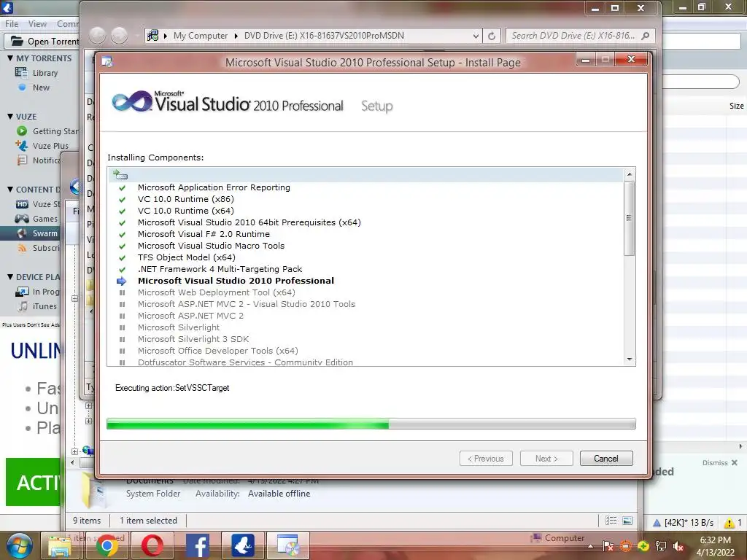Screen dimensions: 747x560
Task: Select Microsoft Visual F# 2.0 Runtime entry
Action: pos(204,234)
